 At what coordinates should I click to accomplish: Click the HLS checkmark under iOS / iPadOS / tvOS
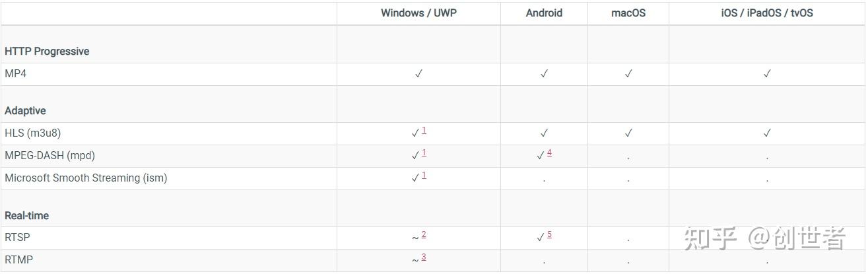pos(767,133)
